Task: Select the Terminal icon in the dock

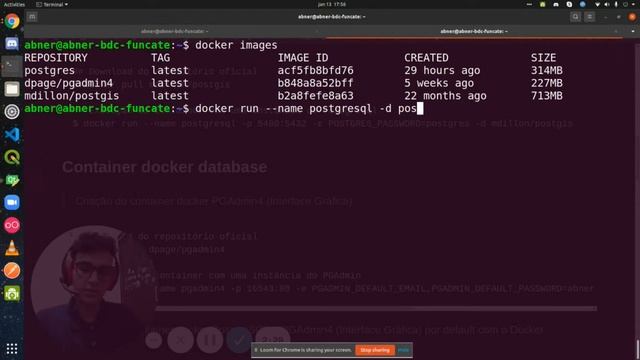Action: [12, 66]
